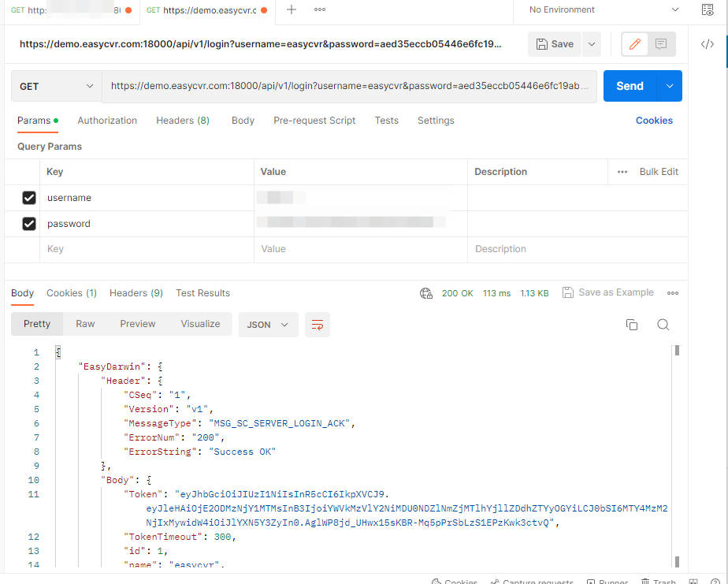
Task: Switch response view to Preview
Action: [x=138, y=324]
